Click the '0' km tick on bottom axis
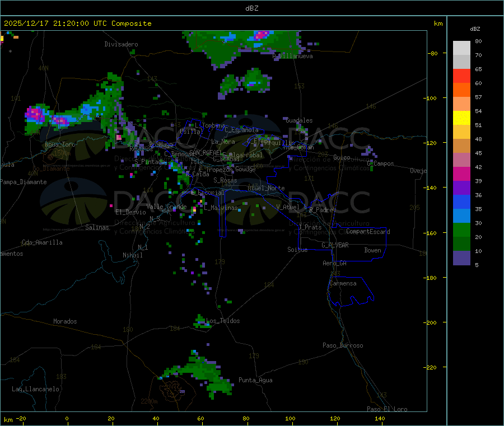The height and width of the screenshot is (426, 504). point(67,418)
